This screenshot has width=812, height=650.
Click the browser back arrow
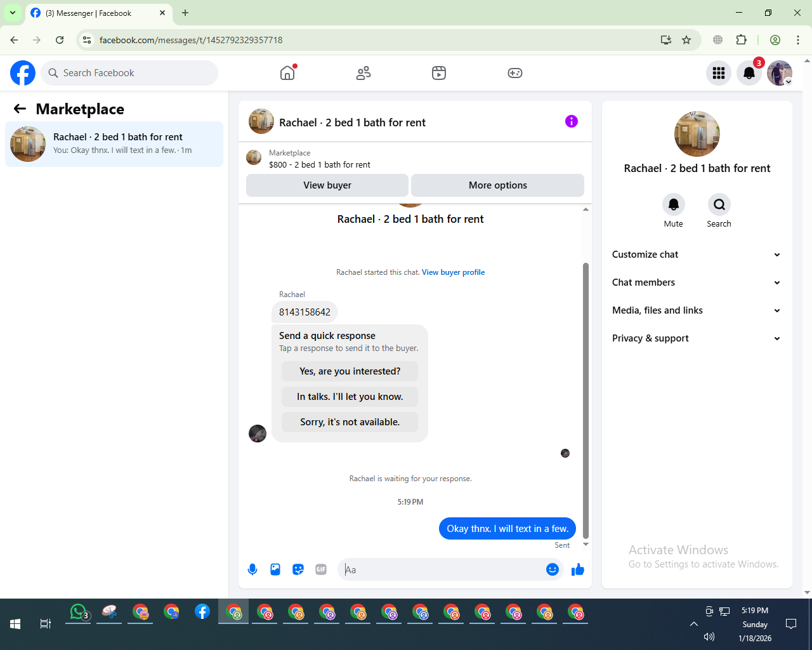point(14,40)
